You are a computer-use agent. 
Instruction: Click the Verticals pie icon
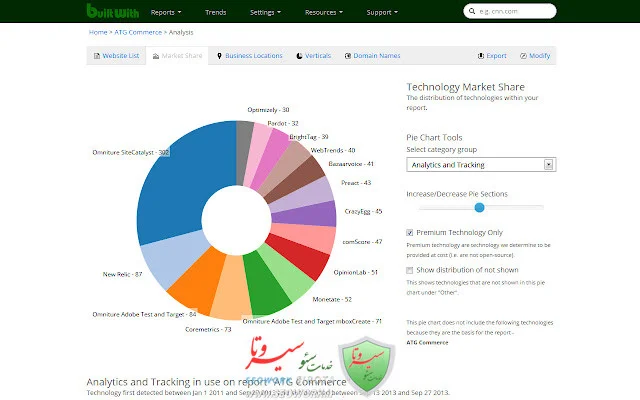pos(298,56)
